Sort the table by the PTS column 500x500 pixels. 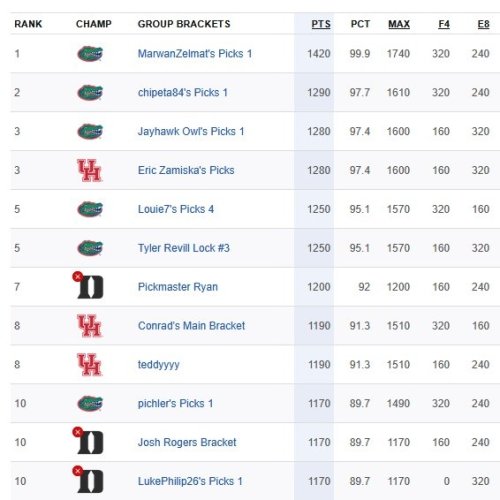[321, 24]
